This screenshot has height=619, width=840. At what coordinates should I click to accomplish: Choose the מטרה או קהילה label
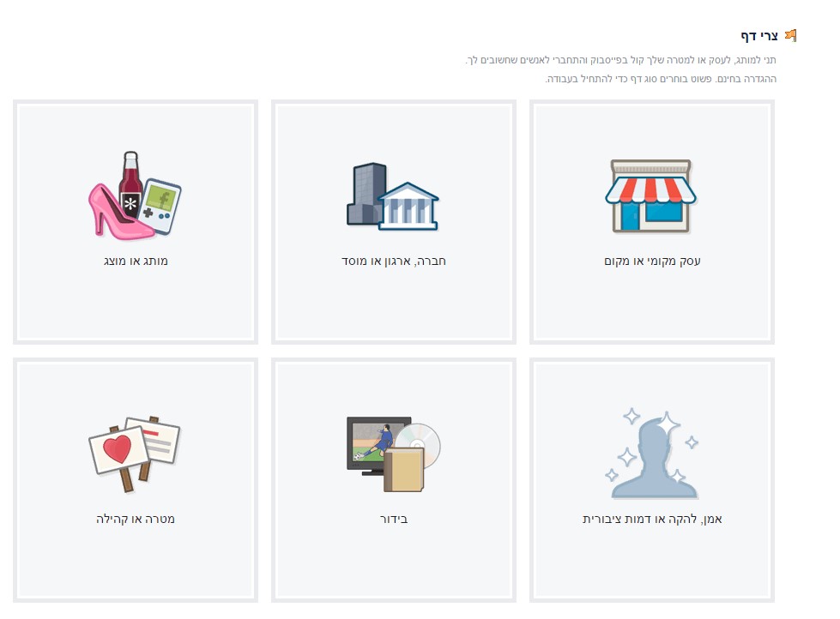pos(136,519)
